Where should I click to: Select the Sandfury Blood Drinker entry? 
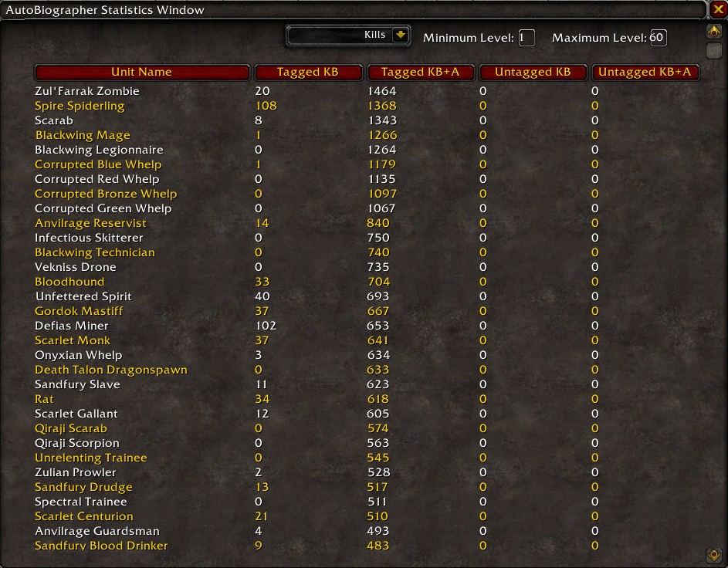pyautogui.click(x=101, y=546)
